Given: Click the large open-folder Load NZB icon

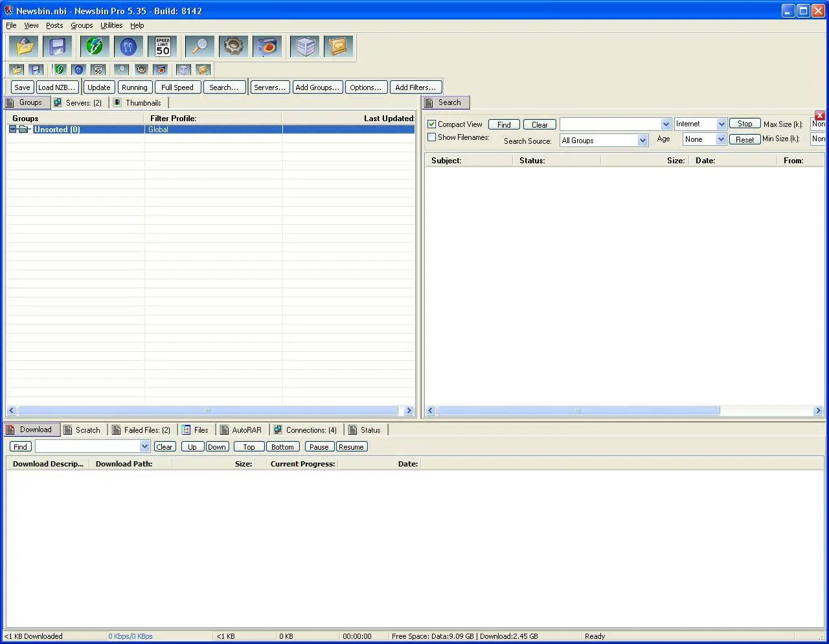Looking at the screenshot, I should click(25, 47).
